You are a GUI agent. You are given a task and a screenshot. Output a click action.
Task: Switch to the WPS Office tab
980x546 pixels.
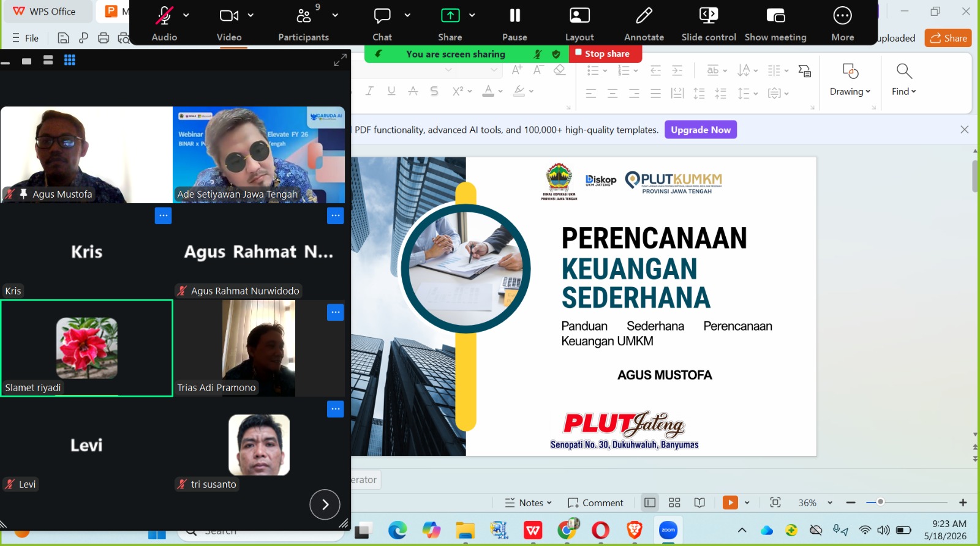click(45, 12)
